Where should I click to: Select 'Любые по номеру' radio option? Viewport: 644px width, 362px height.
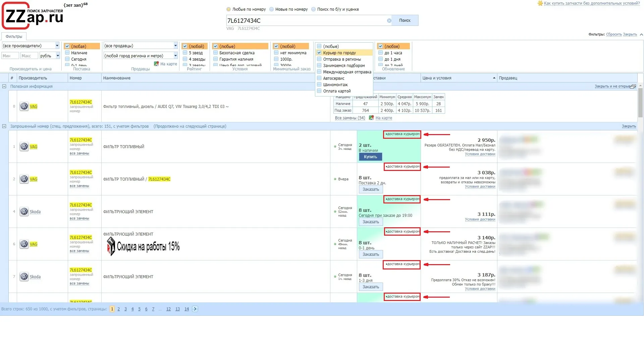point(229,9)
